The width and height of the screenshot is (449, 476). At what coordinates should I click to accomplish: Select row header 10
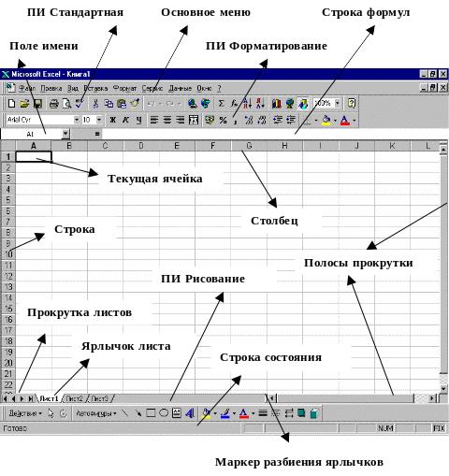point(8,254)
